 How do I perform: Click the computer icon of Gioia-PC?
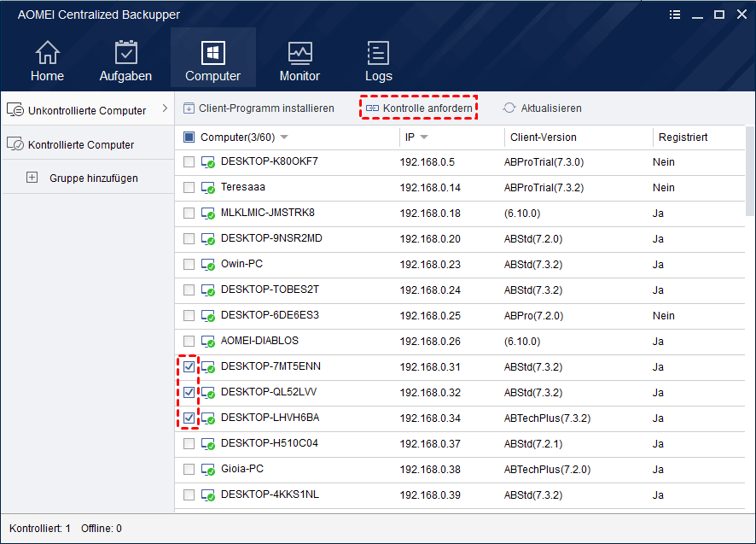coord(208,469)
